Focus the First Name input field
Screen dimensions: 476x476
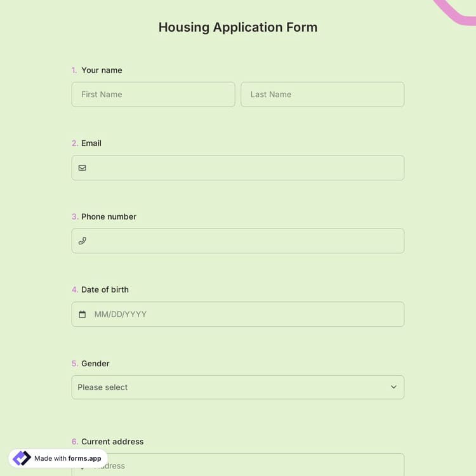[x=153, y=95]
